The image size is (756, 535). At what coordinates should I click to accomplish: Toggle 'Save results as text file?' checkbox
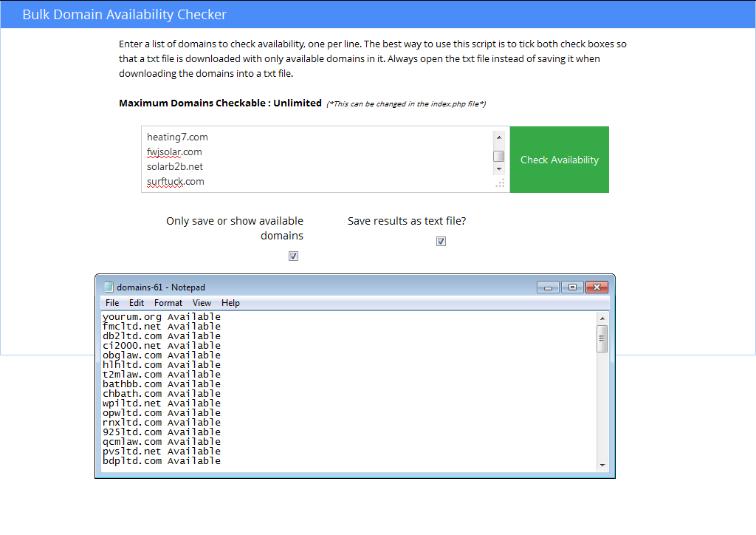441,241
